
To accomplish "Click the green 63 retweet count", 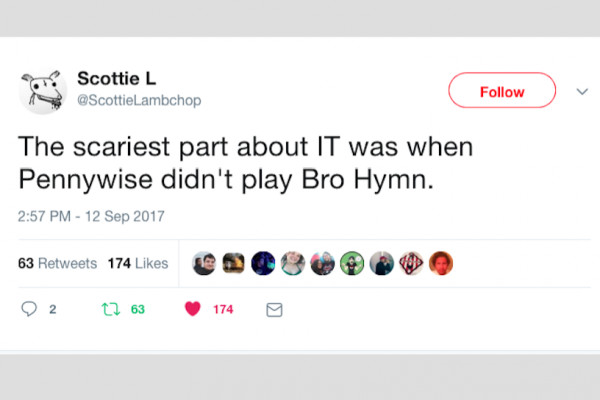I will 138,309.
